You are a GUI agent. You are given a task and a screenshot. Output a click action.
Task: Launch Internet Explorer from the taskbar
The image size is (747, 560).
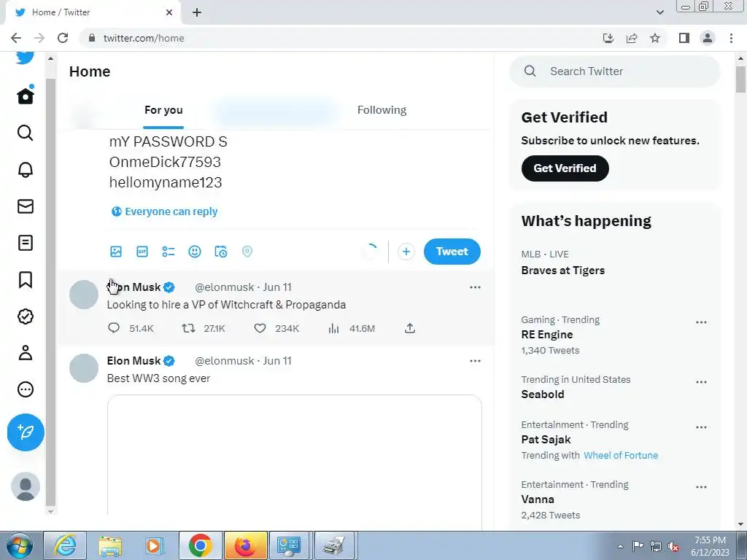(x=65, y=545)
